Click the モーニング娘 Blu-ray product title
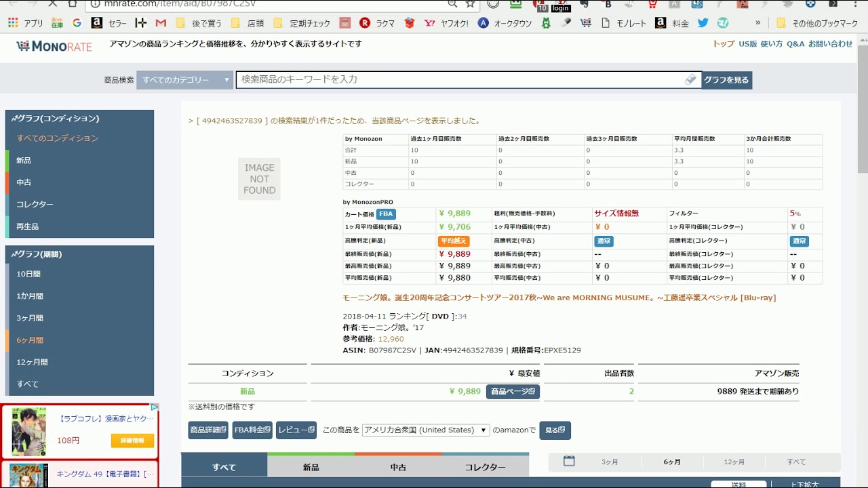Viewport: 868px width, 488px height. coord(559,298)
